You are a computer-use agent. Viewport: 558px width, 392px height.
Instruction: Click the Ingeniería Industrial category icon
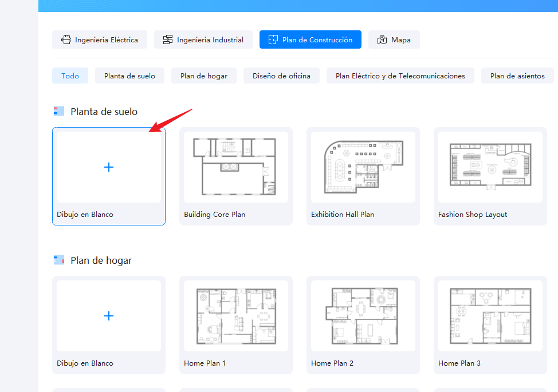(x=168, y=40)
